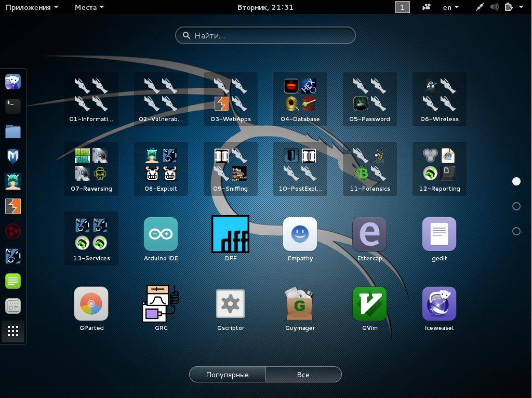
Task: Click the volume speaker icon
Action: [x=495, y=7]
